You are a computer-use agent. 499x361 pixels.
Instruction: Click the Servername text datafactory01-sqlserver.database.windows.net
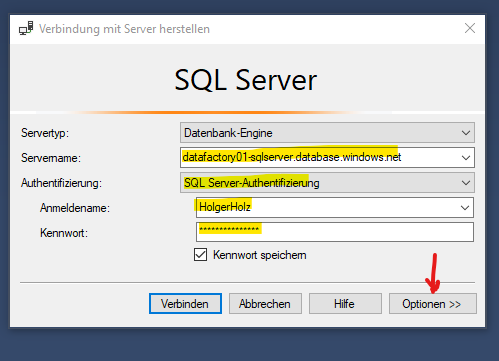pos(292,157)
